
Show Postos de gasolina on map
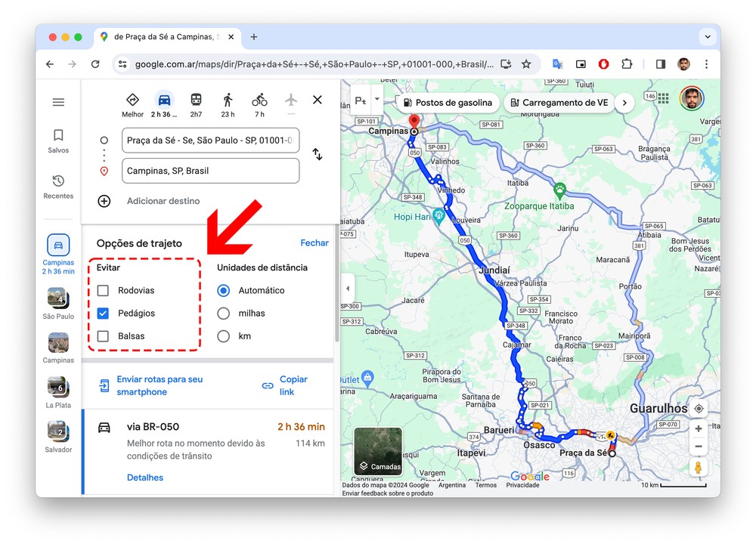(448, 103)
